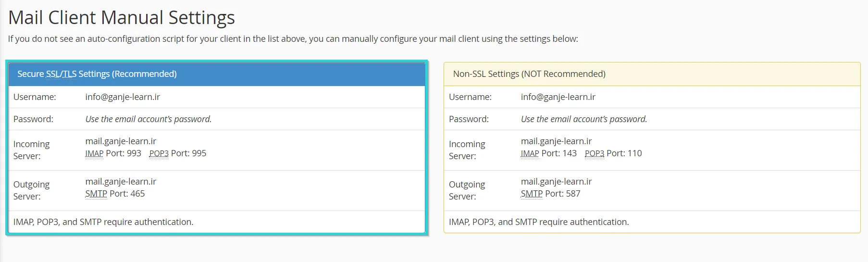Image resolution: width=868 pixels, height=262 pixels.
Task: Click the POP3 abbreviation beside Port 995
Action: [x=159, y=154]
